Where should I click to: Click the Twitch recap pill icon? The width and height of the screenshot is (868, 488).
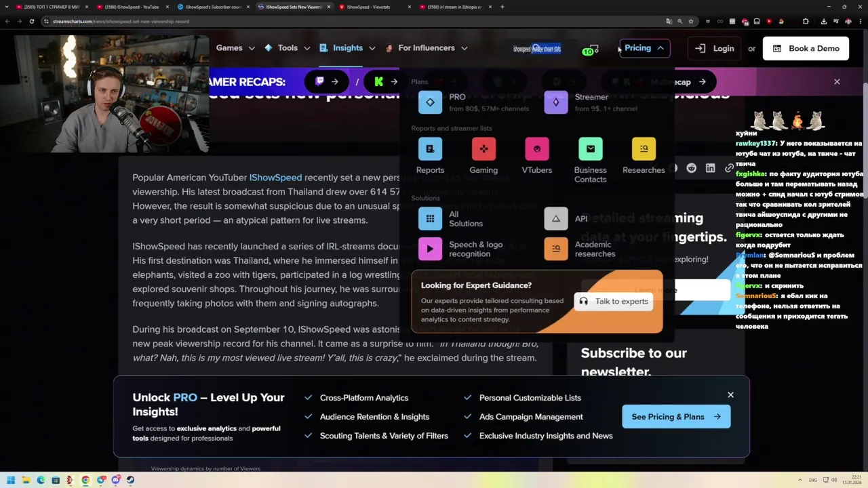pyautogui.click(x=326, y=82)
